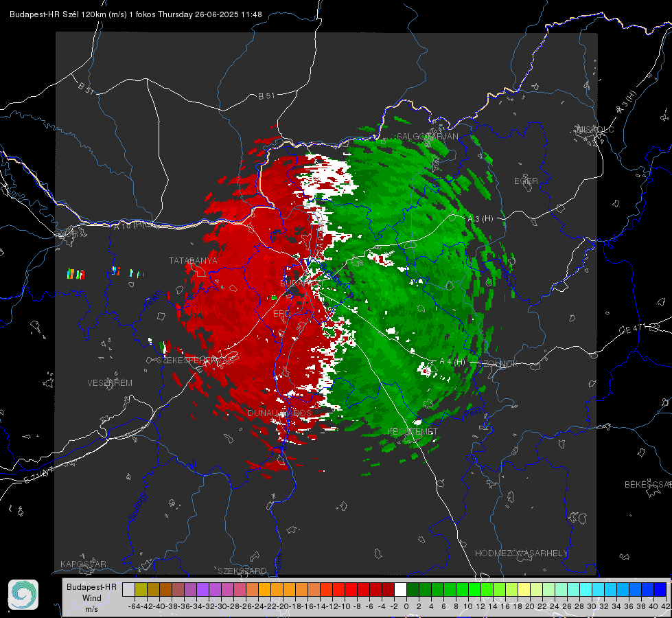The height and width of the screenshot is (618, 672).
Task: Click the VESZPRÉM city label
Action: 110,383
